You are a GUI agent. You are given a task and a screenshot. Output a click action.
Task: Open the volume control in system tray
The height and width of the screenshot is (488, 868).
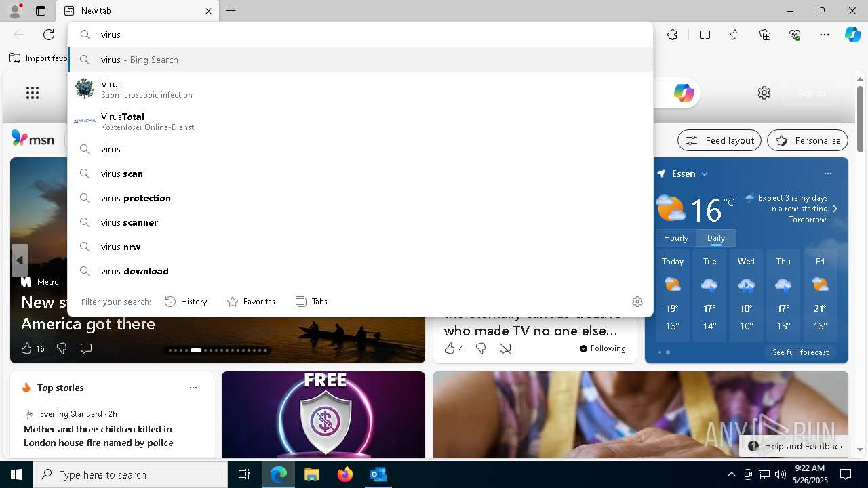point(780,474)
